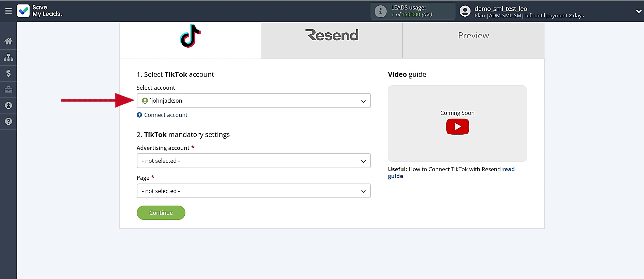Open the profile icon in sidebar
The height and width of the screenshot is (279, 644).
click(9, 105)
